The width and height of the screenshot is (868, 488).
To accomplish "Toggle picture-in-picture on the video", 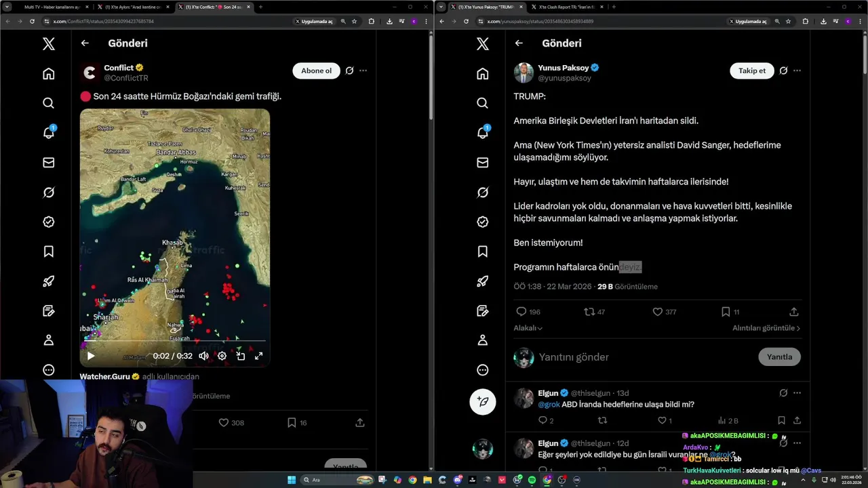I will click(x=240, y=356).
